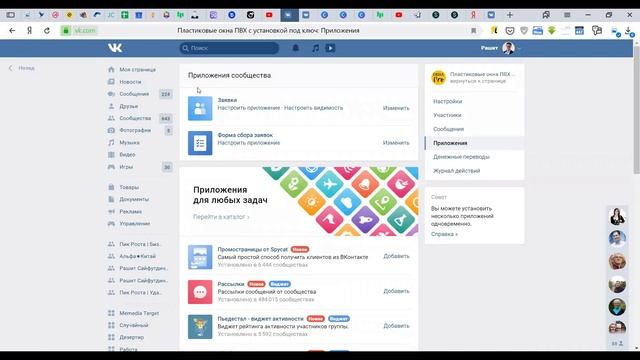Open Сообщения in community right menu
This screenshot has width=640, height=360.
click(x=449, y=129)
